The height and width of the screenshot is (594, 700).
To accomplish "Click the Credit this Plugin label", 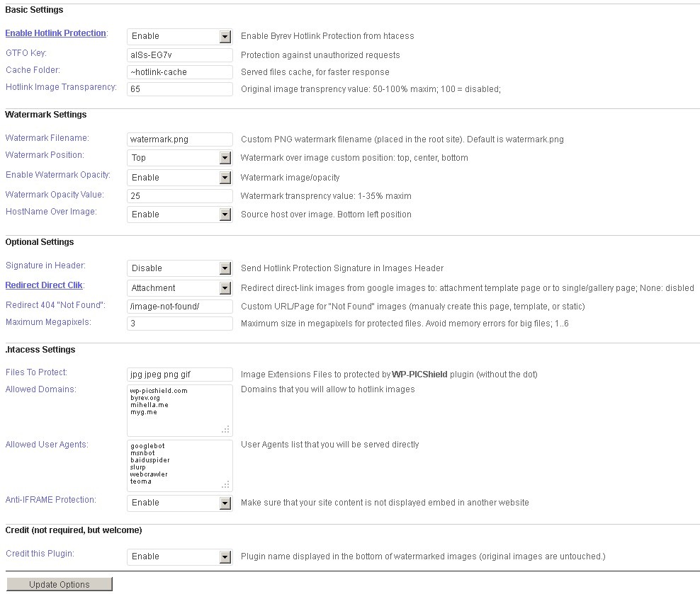I will pyautogui.click(x=40, y=554).
